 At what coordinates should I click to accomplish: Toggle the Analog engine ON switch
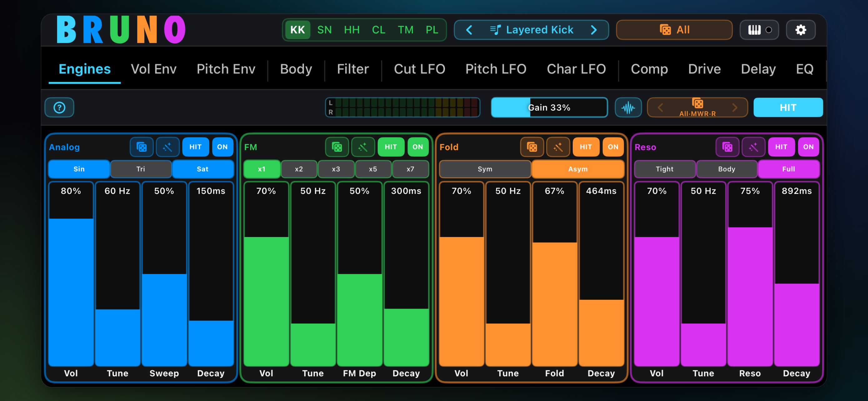222,147
